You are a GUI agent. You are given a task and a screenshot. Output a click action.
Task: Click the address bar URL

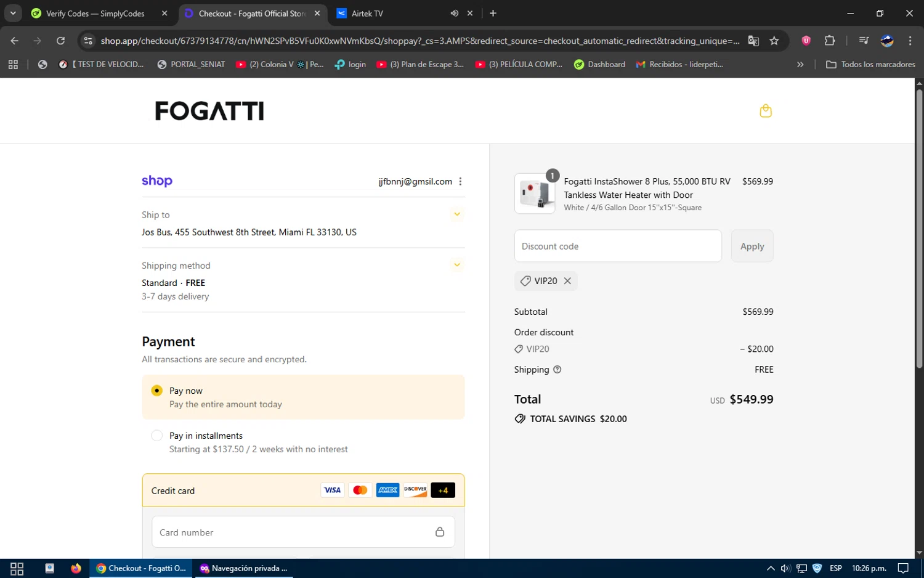tap(420, 41)
